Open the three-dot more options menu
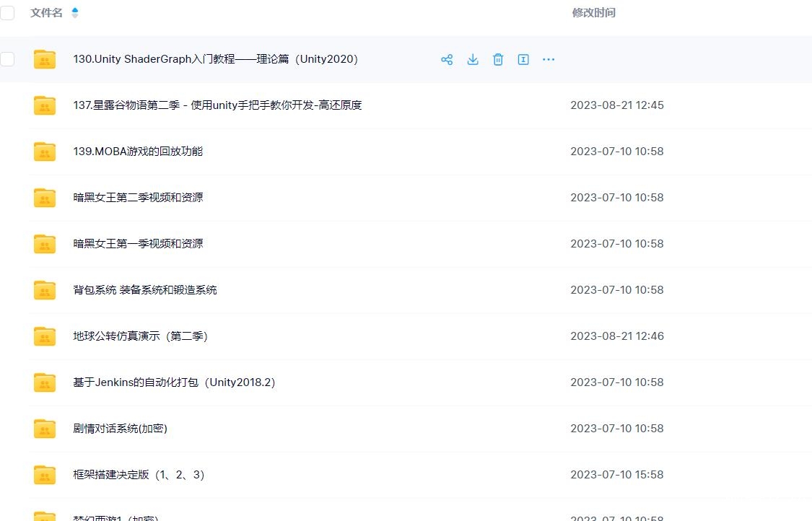The height and width of the screenshot is (521, 812). pyautogui.click(x=549, y=59)
